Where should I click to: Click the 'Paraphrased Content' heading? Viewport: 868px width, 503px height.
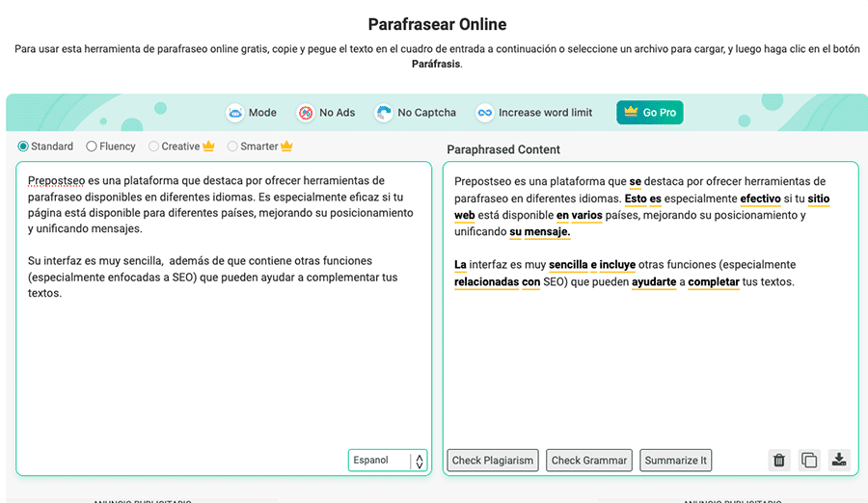pyautogui.click(x=503, y=149)
